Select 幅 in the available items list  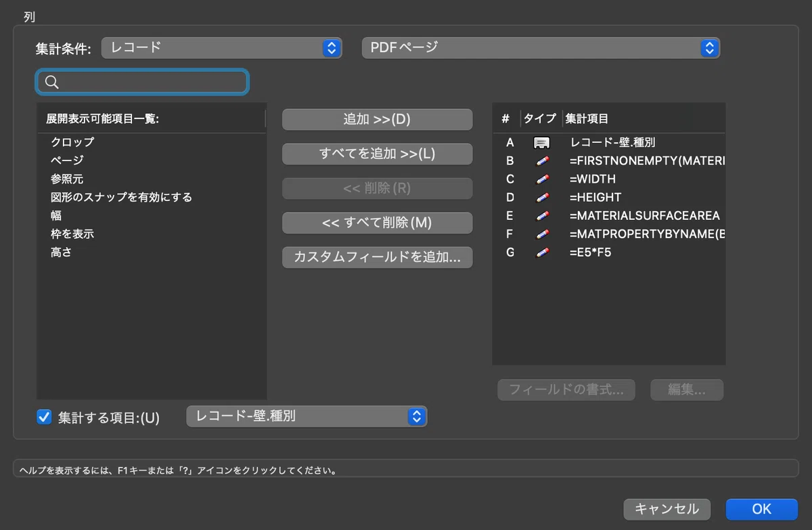coord(152,215)
